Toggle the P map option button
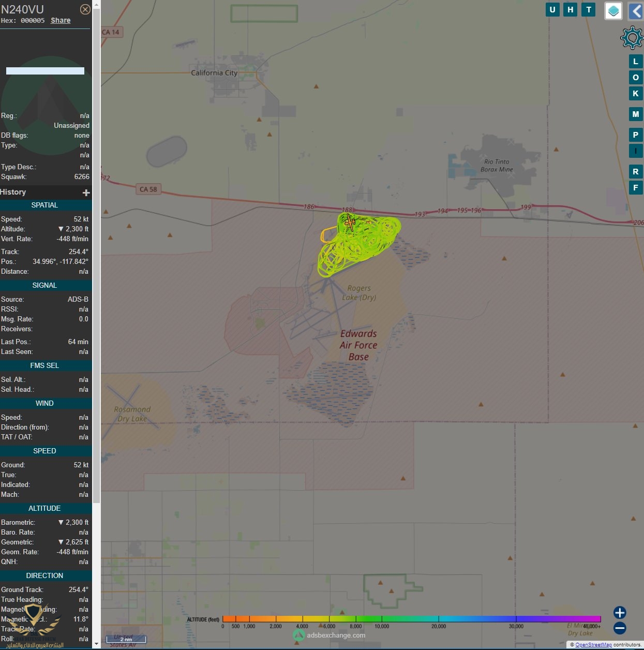The height and width of the screenshot is (650, 644). (x=636, y=135)
